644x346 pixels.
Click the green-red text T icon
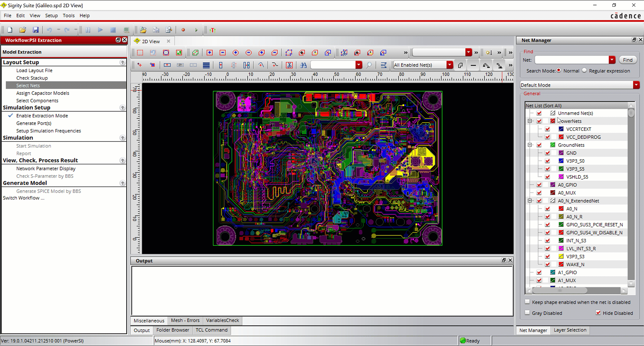click(212, 30)
